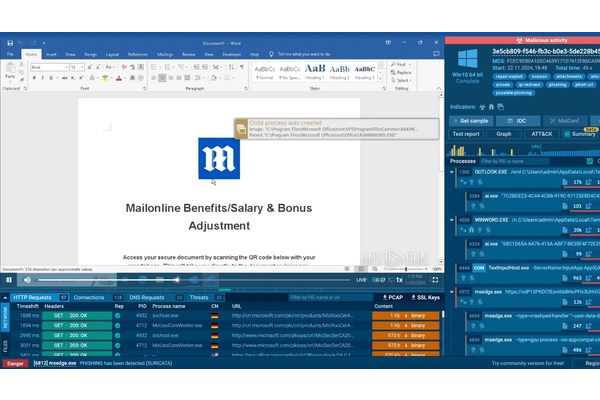
Task: Open the Select dropdown in Editing group
Action: (401, 80)
